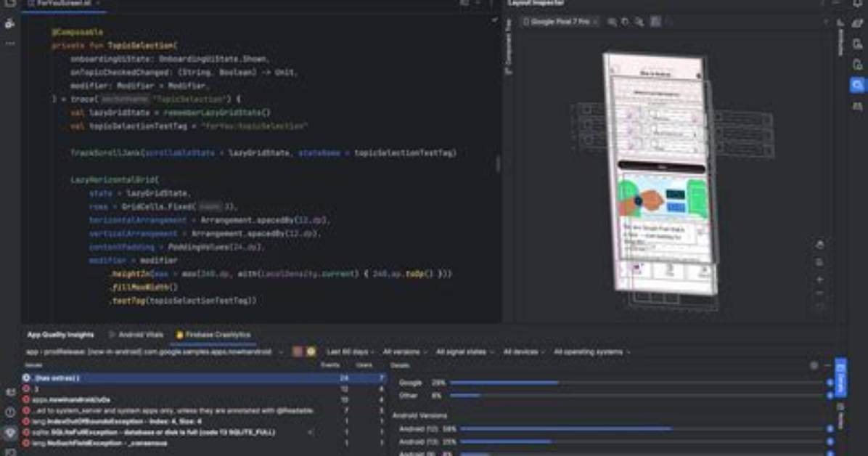Open the Last 60 days dropdown

click(350, 352)
